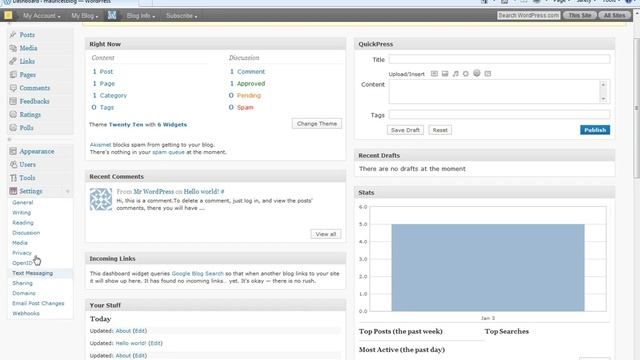Open Text Messaging settings item
This screenshot has width=640, height=360.
[33, 273]
